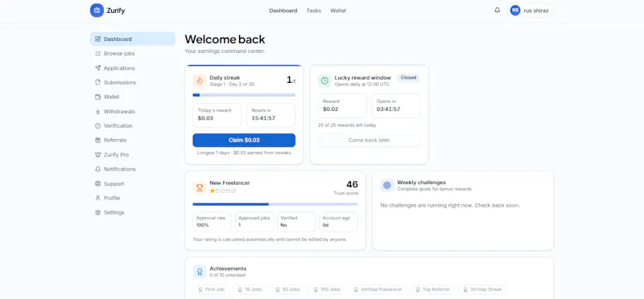Screen dimensions: 644x299
Task: Select the 100 Jobs achievement chip
Action: pos(327,289)
